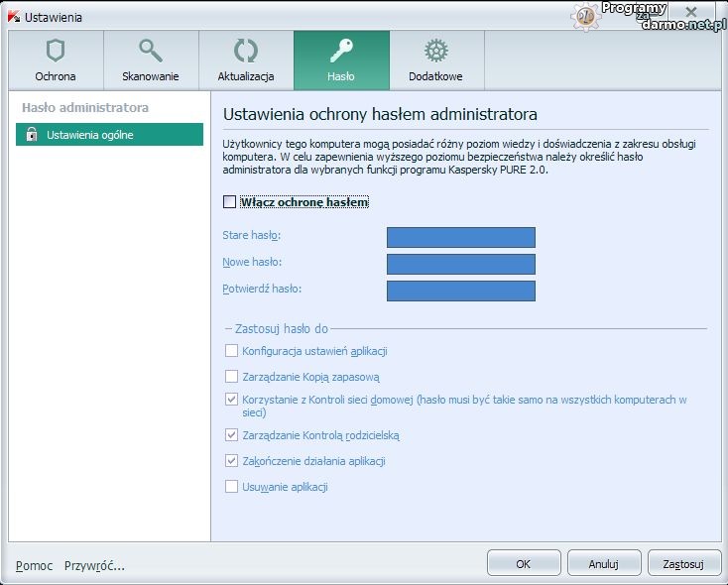Open the Pomoc link
This screenshot has width=728, height=585.
(x=34, y=566)
